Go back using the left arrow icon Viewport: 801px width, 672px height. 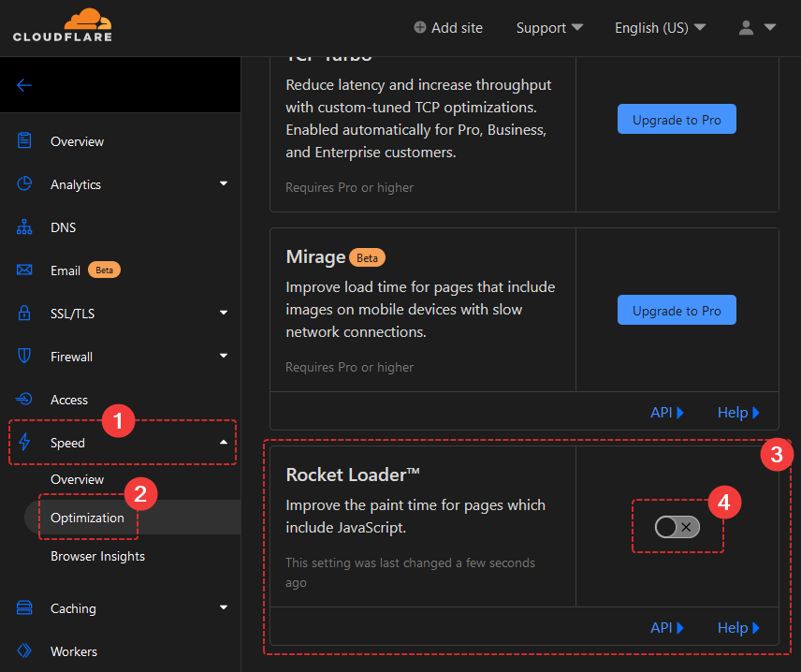24,85
